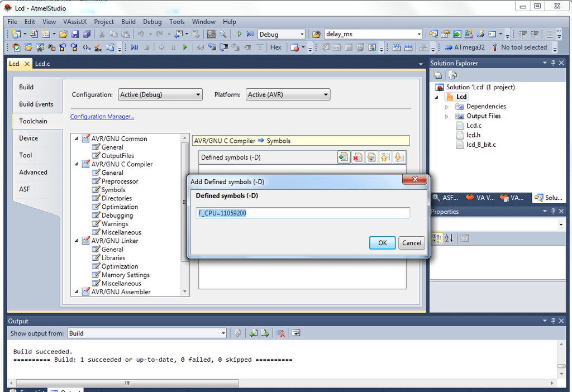Open the Platform dropdown Active (AVR)
Screen dimensions: 572x392
click(288, 95)
